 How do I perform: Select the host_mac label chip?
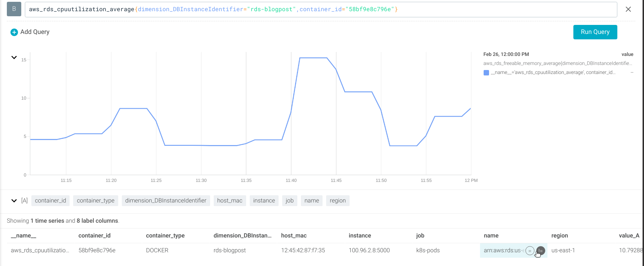pyautogui.click(x=230, y=201)
